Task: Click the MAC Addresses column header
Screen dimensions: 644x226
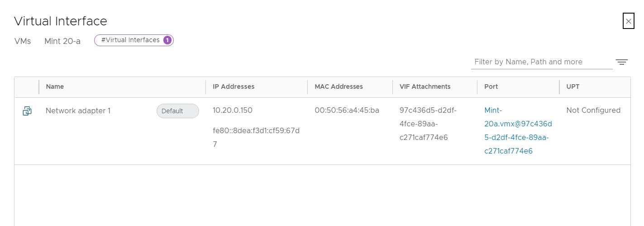Action: tap(339, 87)
